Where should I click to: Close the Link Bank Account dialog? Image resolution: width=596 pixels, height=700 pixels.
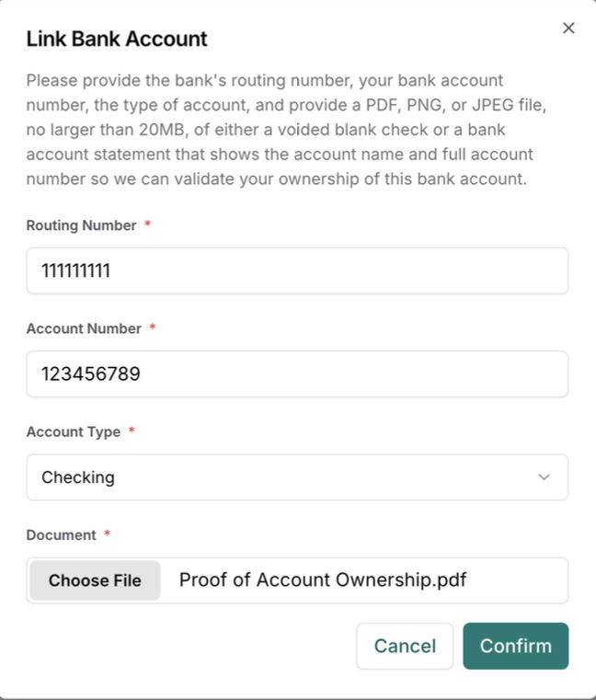point(568,29)
